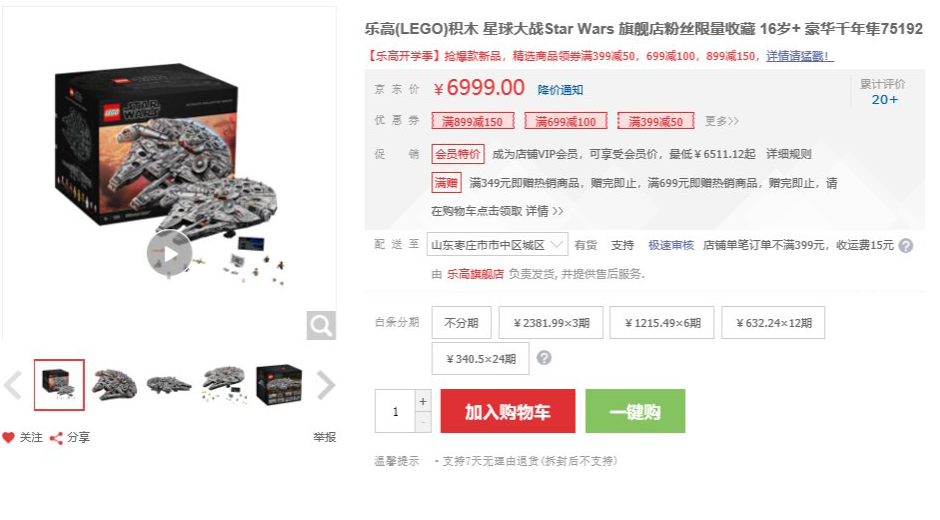Open the delivery region dropdown 山东枣庄市市中区城区

497,245
